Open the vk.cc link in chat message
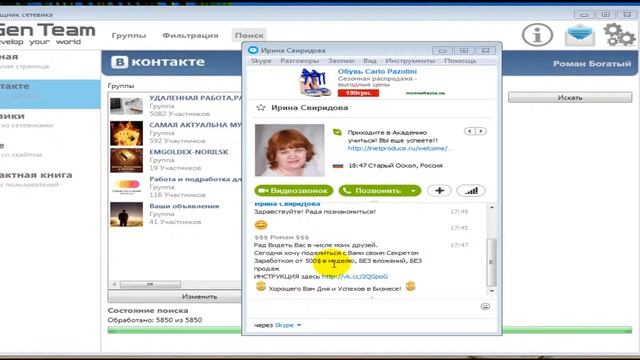 click(x=355, y=276)
